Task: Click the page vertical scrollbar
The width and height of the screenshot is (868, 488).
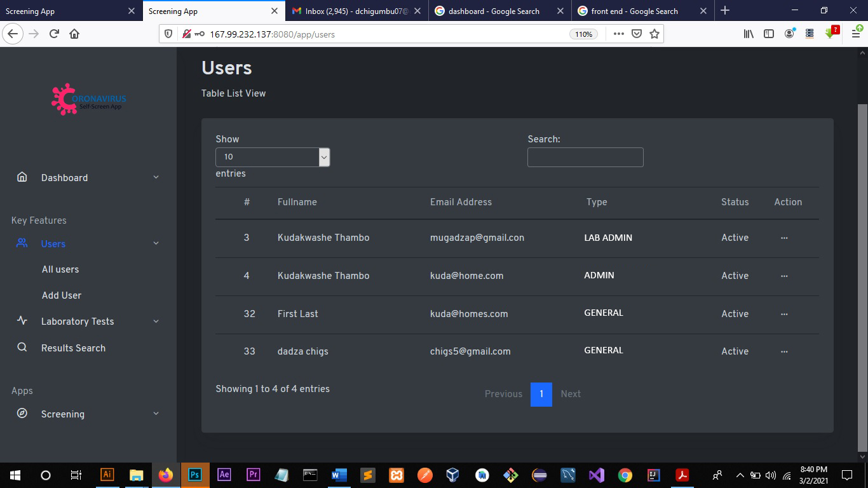Action: pyautogui.click(x=862, y=276)
